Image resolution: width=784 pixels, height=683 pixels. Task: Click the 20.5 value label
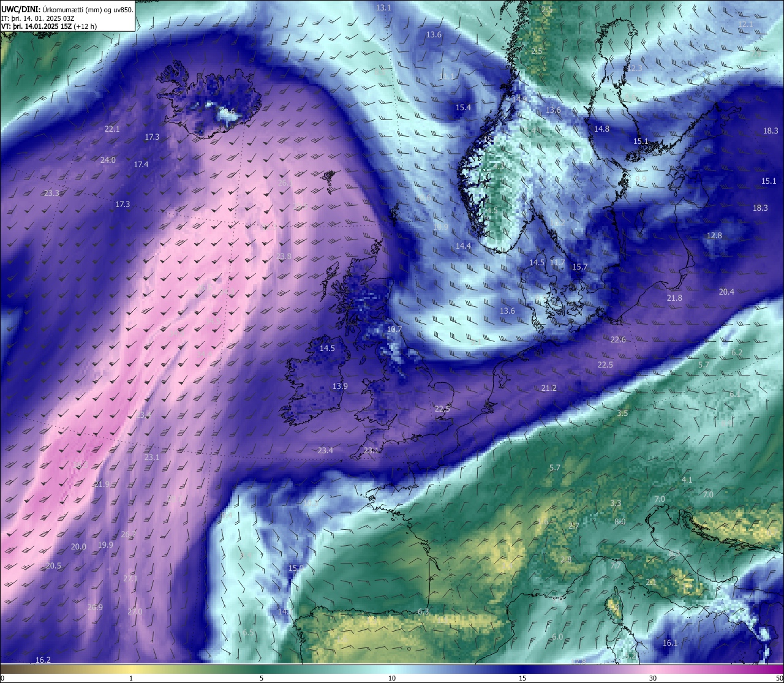[x=53, y=565]
